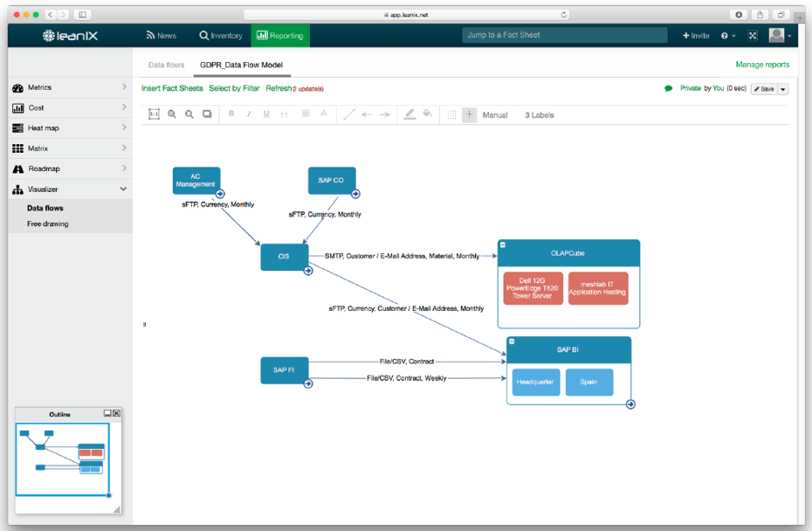Click the zoom in magnifier icon
Image resolution: width=812 pixels, height=531 pixels.
coord(172,114)
